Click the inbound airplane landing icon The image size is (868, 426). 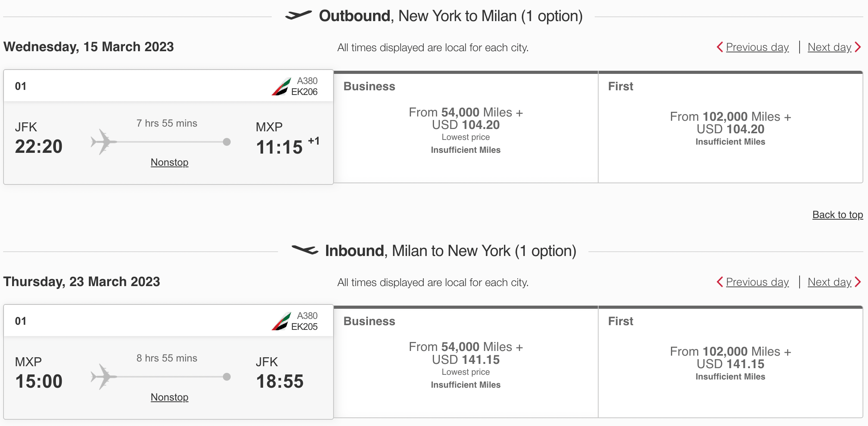(306, 251)
